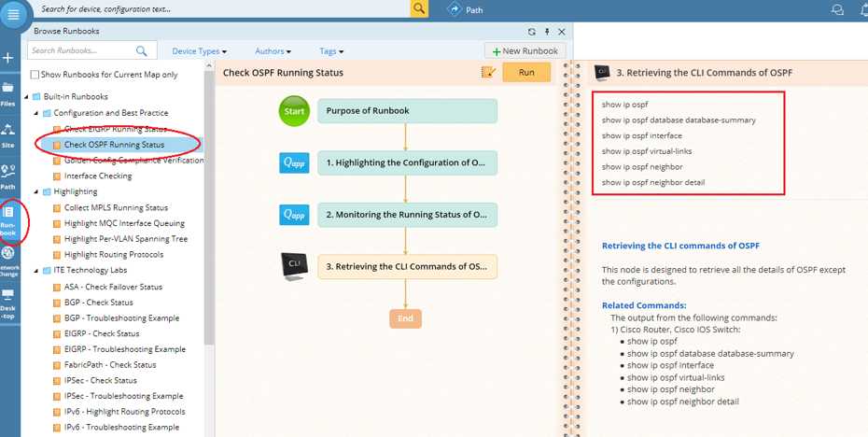Viewport: 868px width, 437px height.
Task: Click the Qapp icon beside step 2
Action: [294, 215]
